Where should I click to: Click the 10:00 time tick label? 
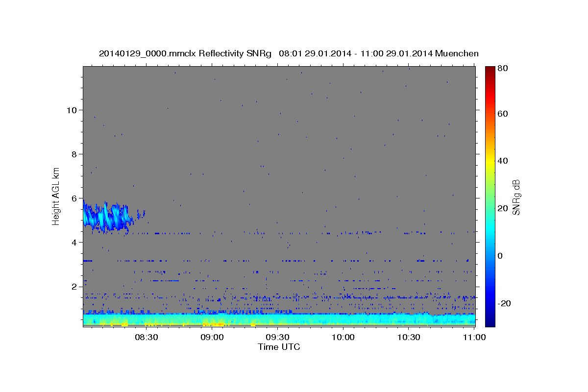point(343,338)
